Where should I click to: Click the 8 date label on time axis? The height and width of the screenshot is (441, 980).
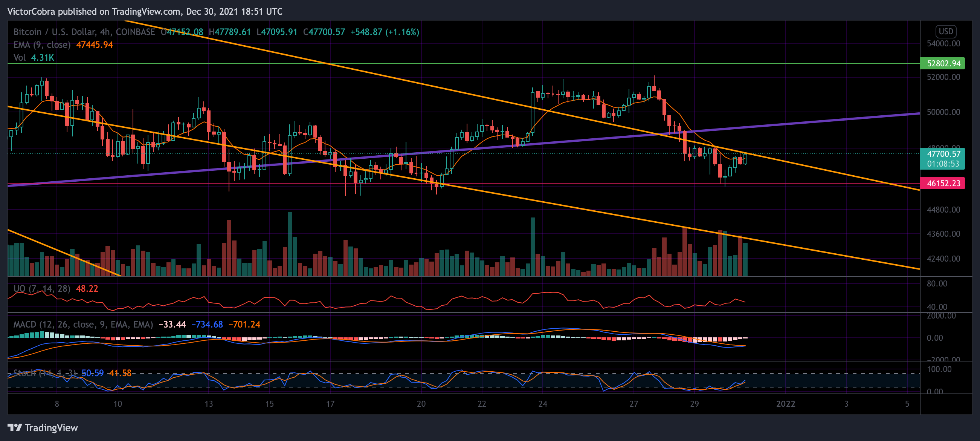click(57, 404)
